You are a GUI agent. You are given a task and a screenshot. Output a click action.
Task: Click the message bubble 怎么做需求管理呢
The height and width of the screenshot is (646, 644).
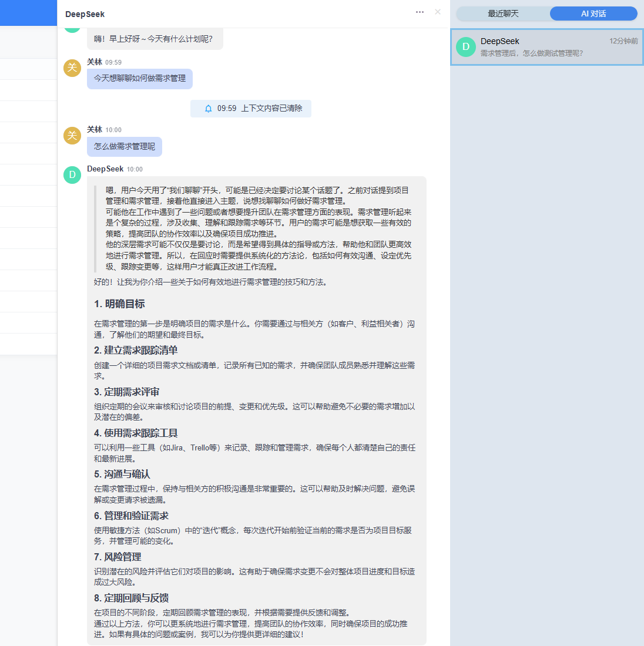coord(125,147)
